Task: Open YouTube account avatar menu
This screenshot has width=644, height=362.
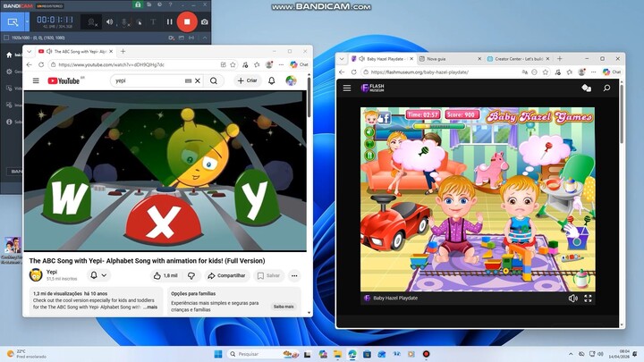Action: coord(291,80)
